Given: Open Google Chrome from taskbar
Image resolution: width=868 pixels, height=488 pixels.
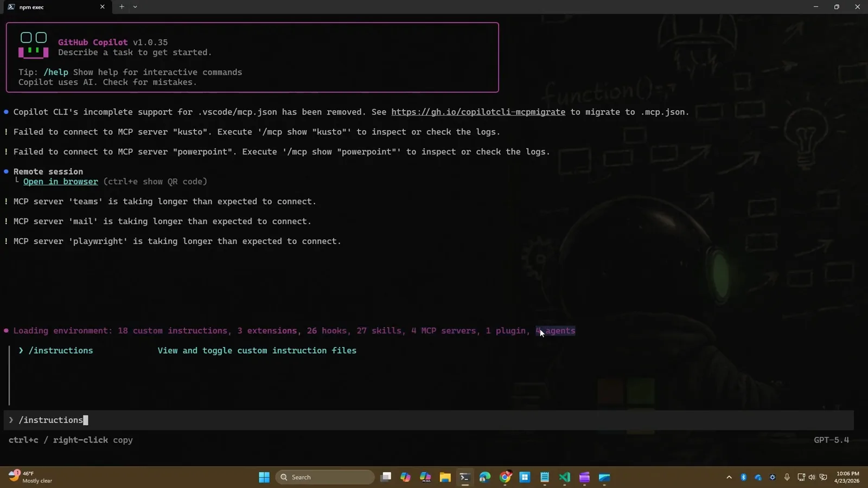Looking at the screenshot, I should point(505,477).
